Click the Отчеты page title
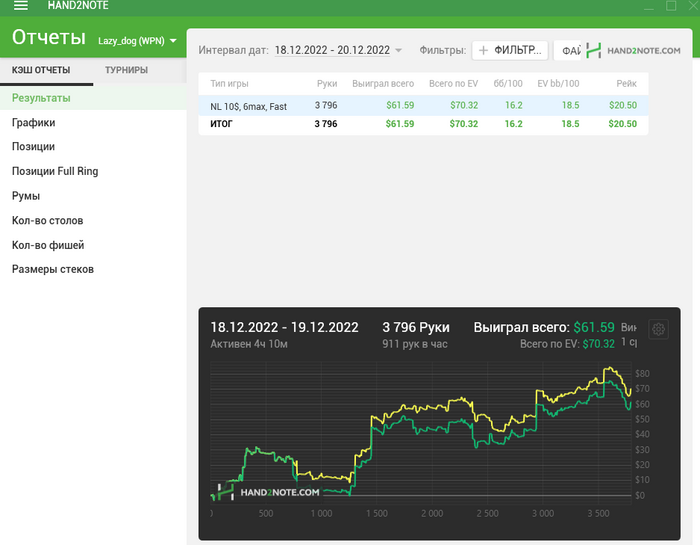700x545 pixels. pos(49,37)
